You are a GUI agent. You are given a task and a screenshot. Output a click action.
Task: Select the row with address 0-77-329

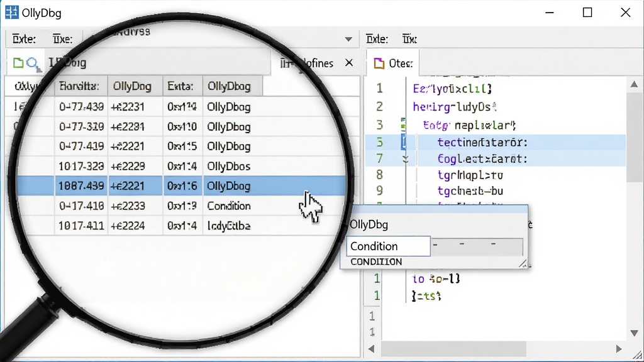tap(180, 126)
